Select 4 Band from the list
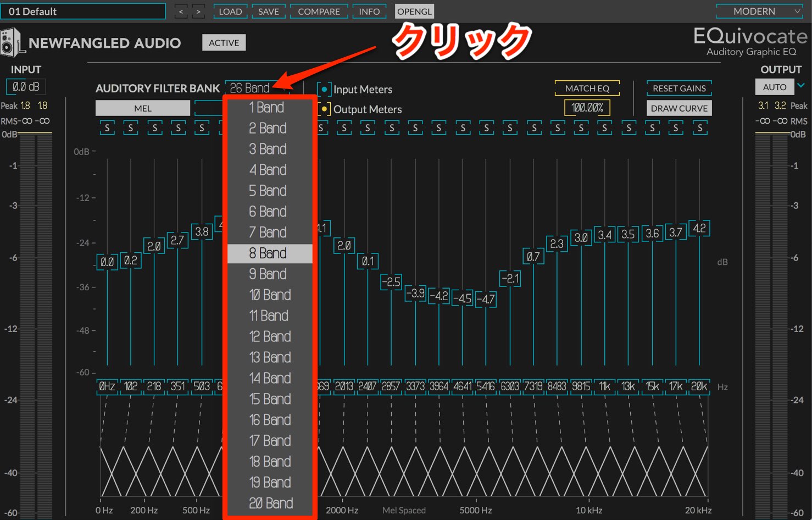This screenshot has width=812, height=520. point(270,170)
